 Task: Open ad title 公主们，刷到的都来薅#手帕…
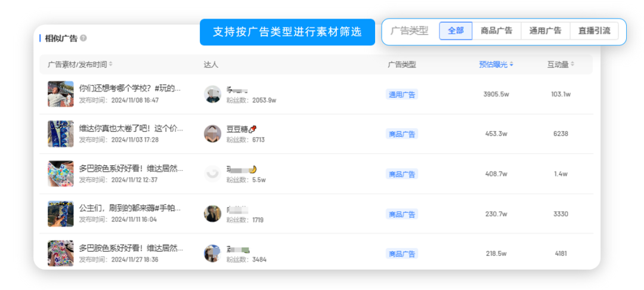click(x=130, y=208)
